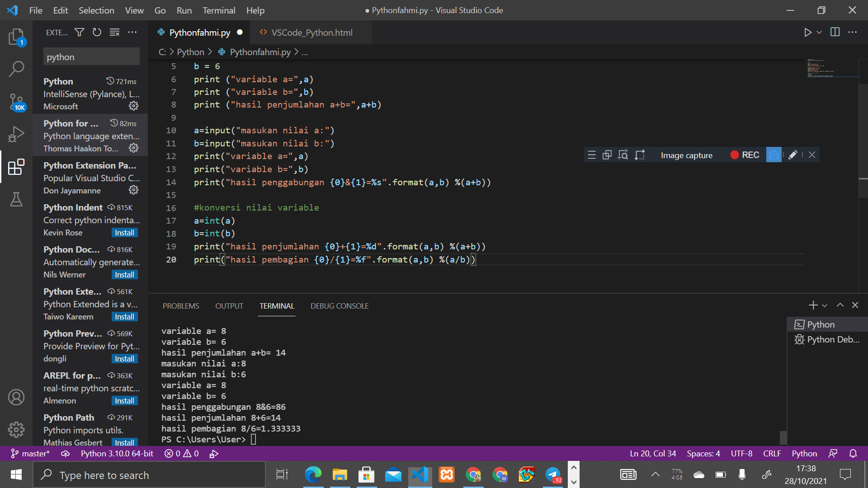
Task: Open the Testing beaker icon
Action: click(x=16, y=199)
